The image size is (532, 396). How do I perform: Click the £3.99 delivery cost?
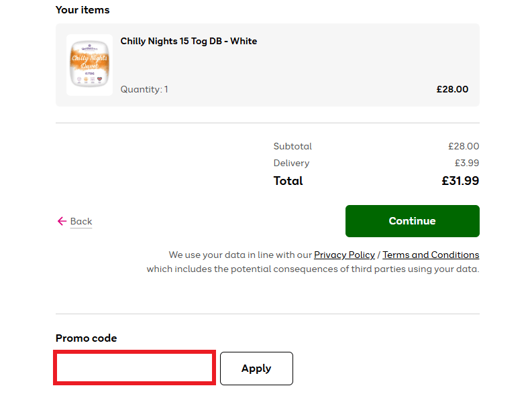point(467,163)
